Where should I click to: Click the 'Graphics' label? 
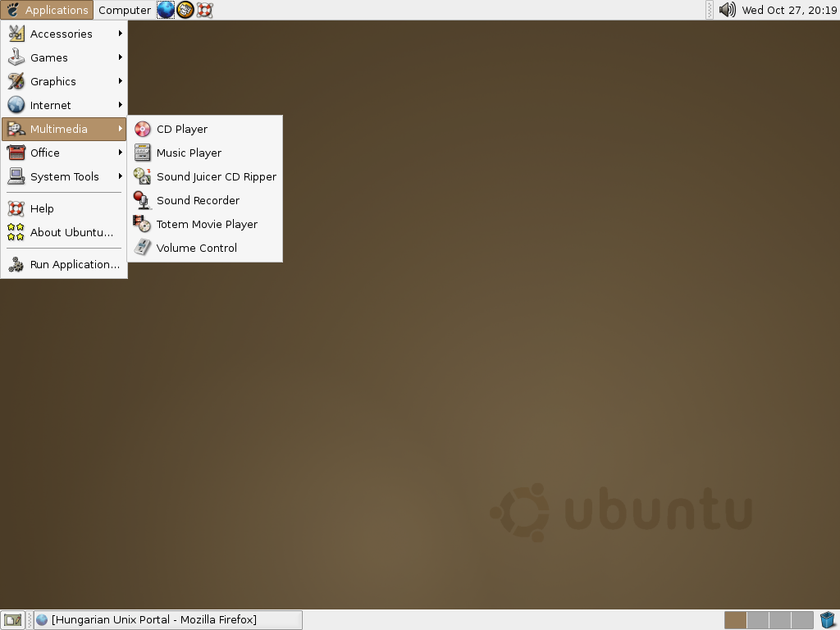pos(53,82)
